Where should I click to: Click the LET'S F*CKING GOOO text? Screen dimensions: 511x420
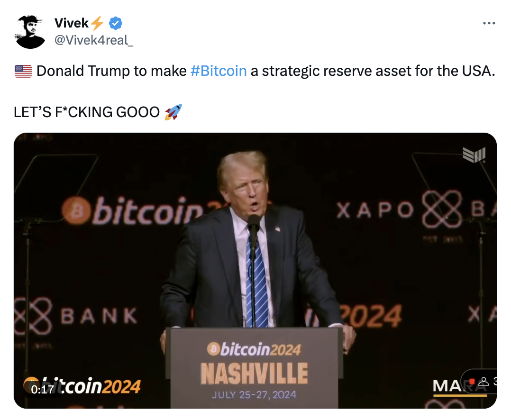click(87, 112)
